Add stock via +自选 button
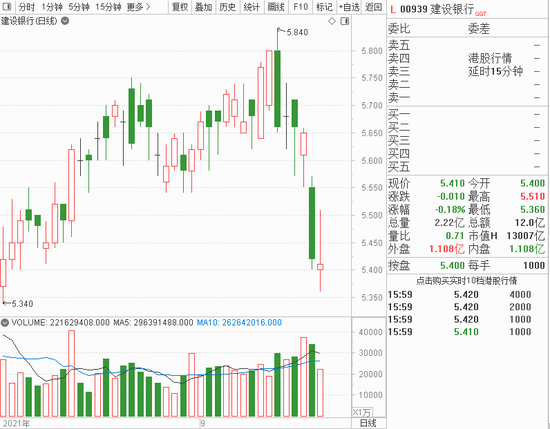Image resolution: width=550 pixels, height=429 pixels. 349,7
